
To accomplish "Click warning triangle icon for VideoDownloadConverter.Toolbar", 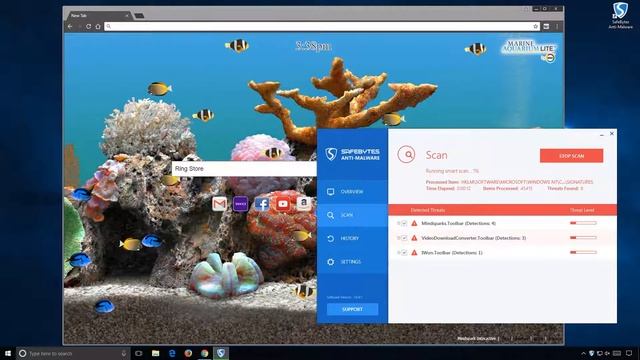I will 414,238.
